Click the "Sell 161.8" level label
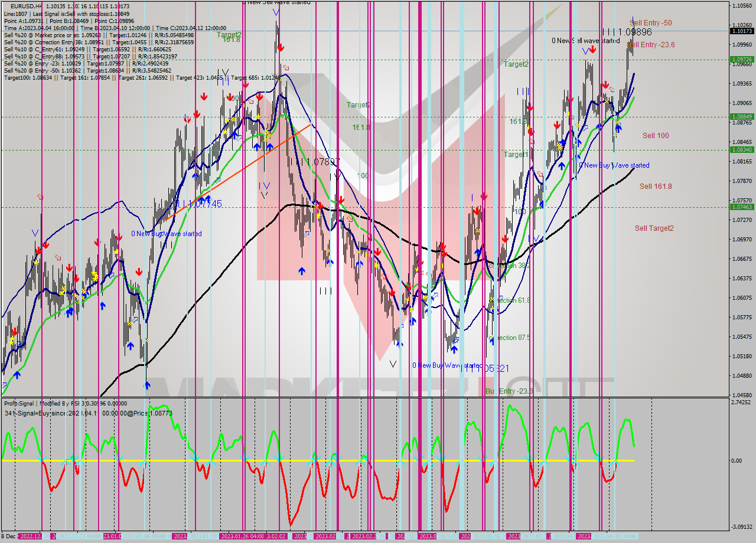The width and height of the screenshot is (756, 543). 656,187
